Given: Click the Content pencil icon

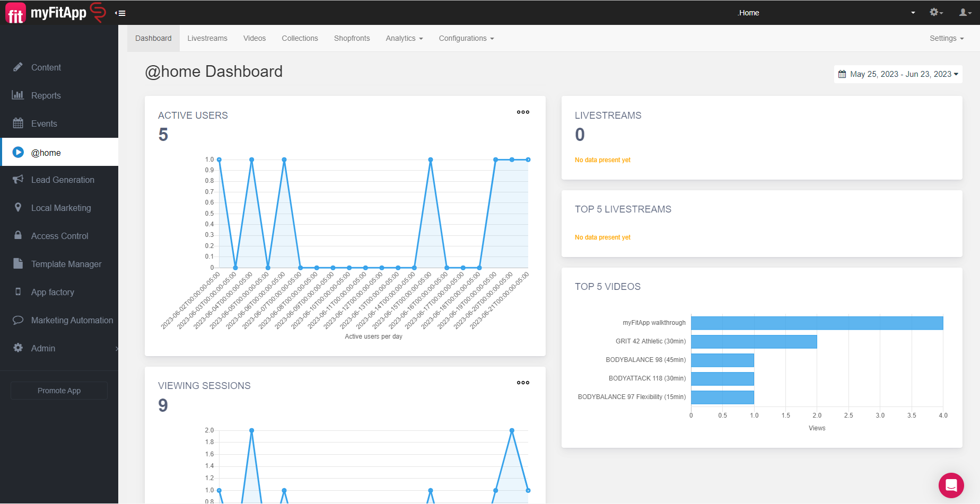Looking at the screenshot, I should [18, 67].
